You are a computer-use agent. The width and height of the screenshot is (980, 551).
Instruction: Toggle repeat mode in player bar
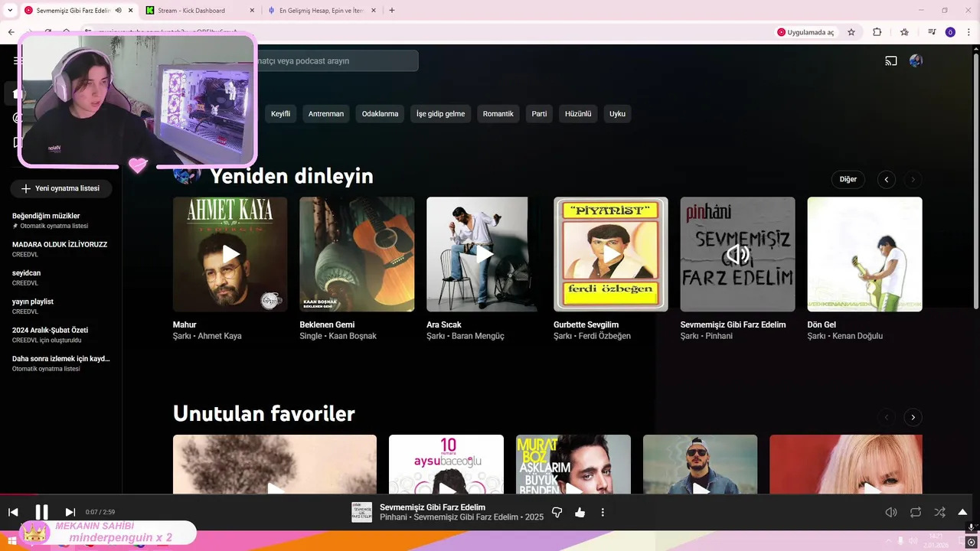pyautogui.click(x=916, y=512)
